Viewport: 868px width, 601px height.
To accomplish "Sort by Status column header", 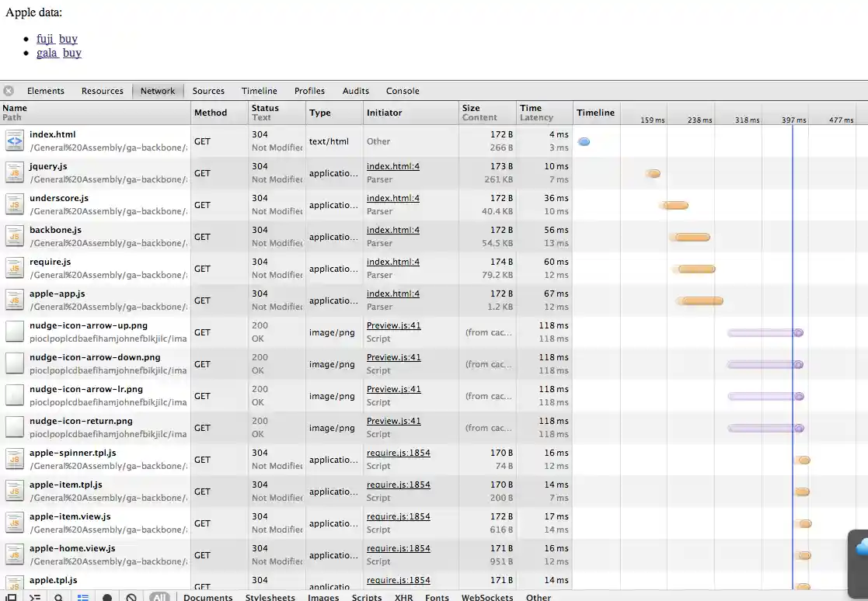I will pyautogui.click(x=265, y=108).
